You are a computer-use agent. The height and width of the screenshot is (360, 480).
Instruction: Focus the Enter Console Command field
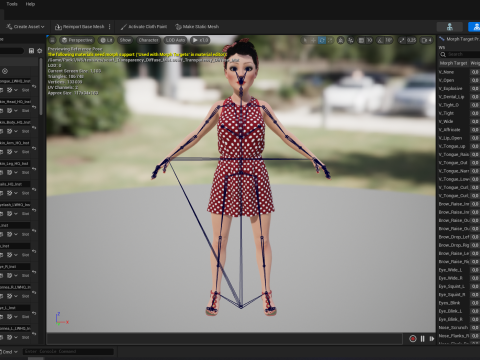click(68, 352)
